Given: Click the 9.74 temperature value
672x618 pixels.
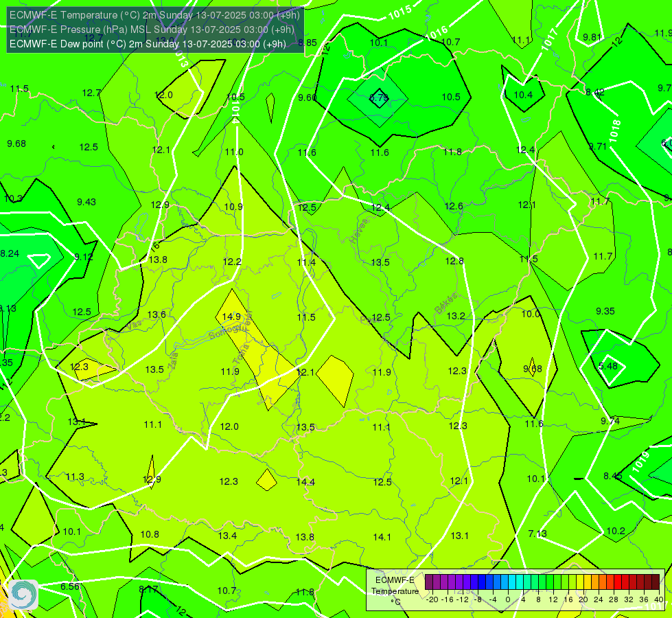Looking at the screenshot, I should coord(610,421).
